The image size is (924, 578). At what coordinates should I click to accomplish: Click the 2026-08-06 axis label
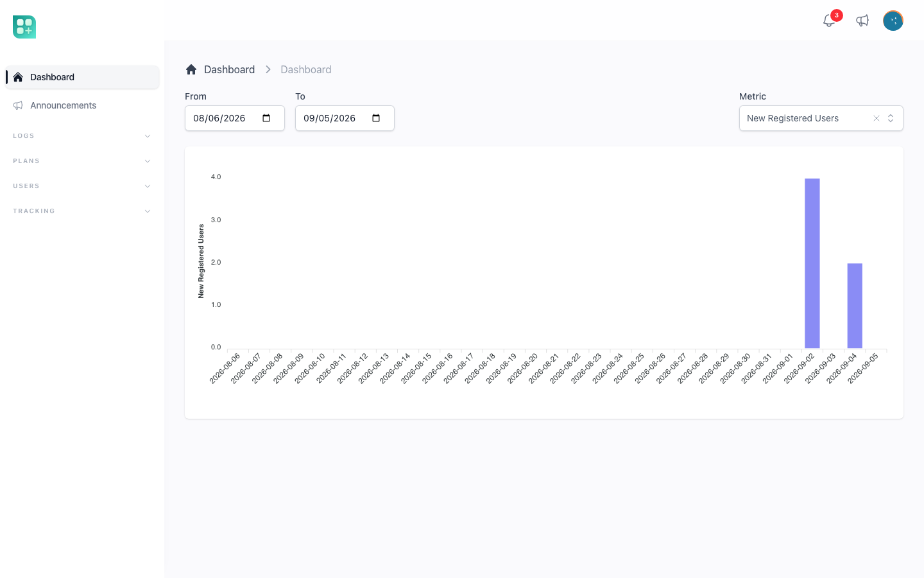[x=225, y=369]
